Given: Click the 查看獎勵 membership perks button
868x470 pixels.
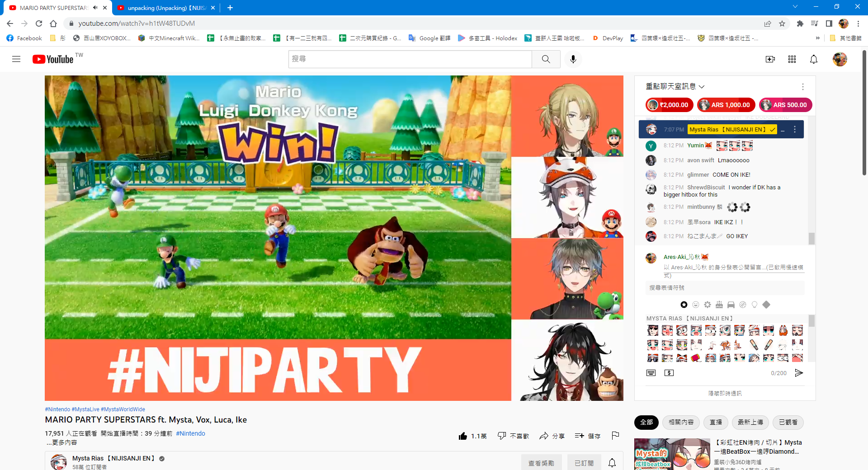Looking at the screenshot, I should coord(541,463).
